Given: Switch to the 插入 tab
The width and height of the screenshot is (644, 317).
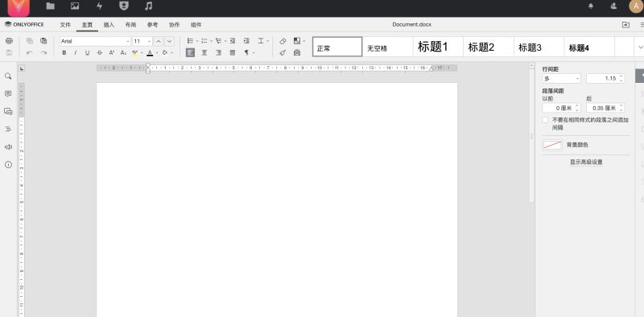Looking at the screenshot, I should coord(109,25).
